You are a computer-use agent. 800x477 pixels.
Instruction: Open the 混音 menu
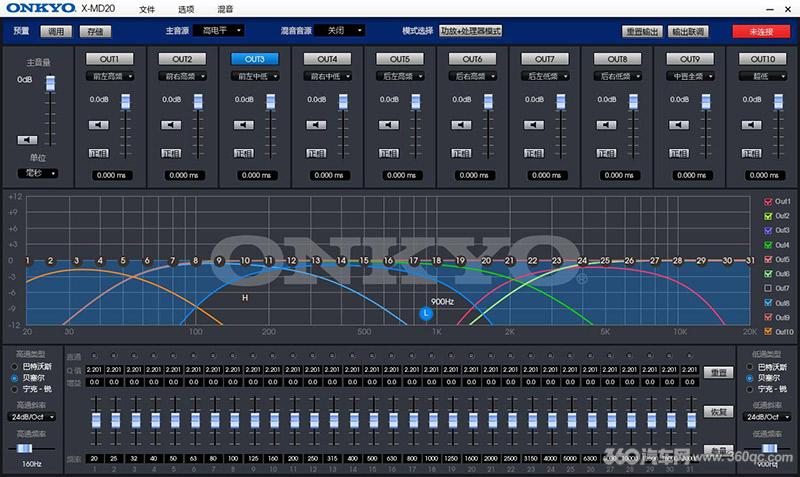coord(225,9)
